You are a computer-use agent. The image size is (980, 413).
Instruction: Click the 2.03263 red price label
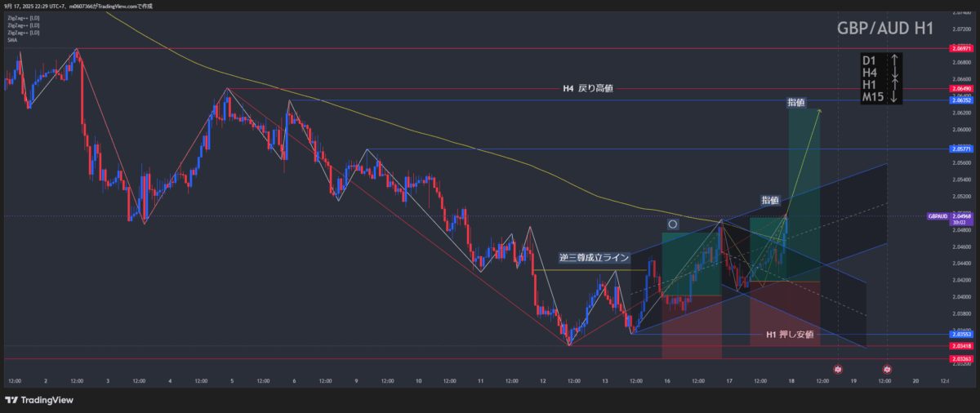pos(961,359)
